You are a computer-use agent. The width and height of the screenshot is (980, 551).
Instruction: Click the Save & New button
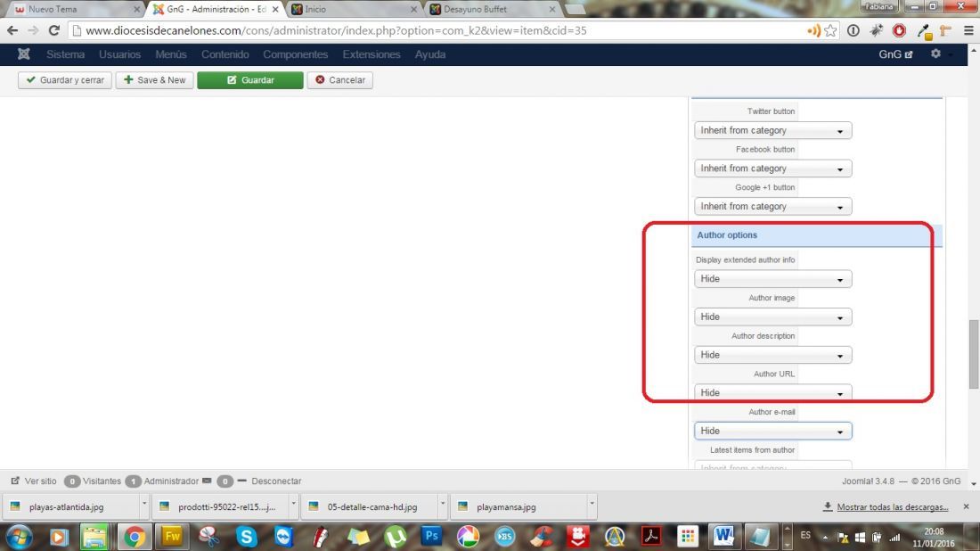[x=154, y=80]
